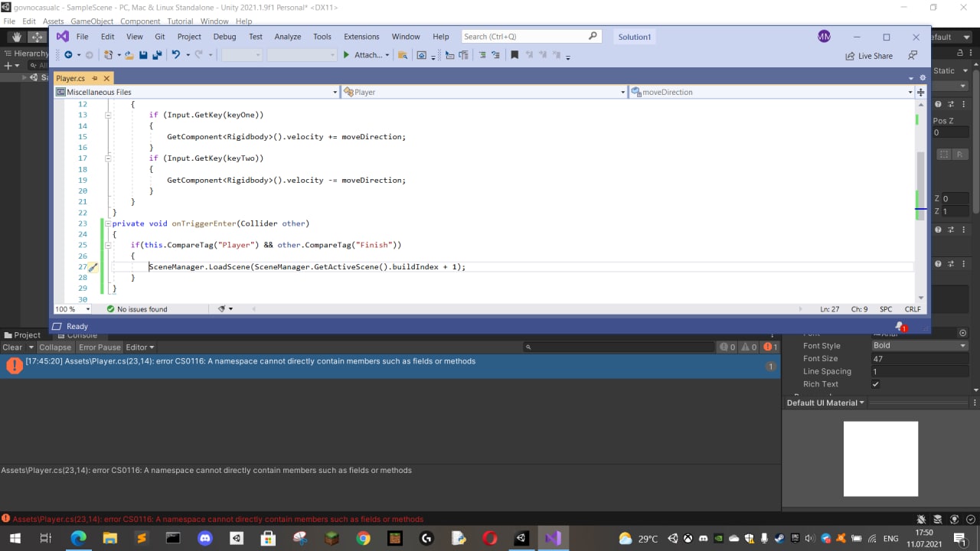The width and height of the screenshot is (980, 551).
Task: Toggle the Rich Text checkbox in Inspector
Action: pyautogui.click(x=875, y=384)
